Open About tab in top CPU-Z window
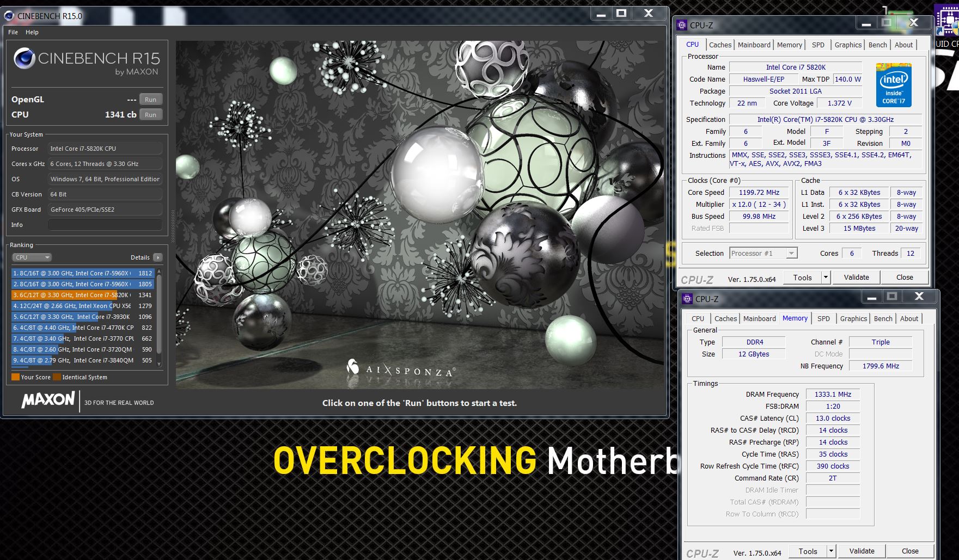This screenshot has height=560, width=959. pos(903,45)
